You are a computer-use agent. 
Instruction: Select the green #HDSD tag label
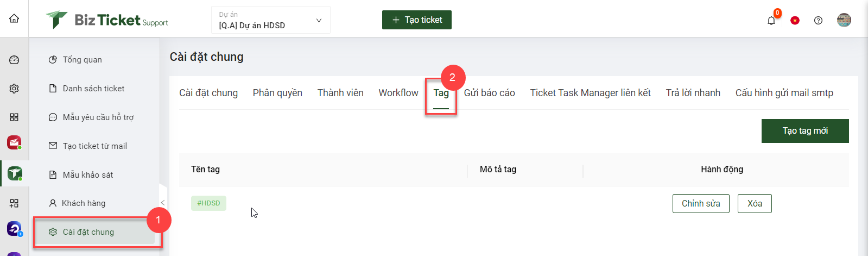click(208, 203)
